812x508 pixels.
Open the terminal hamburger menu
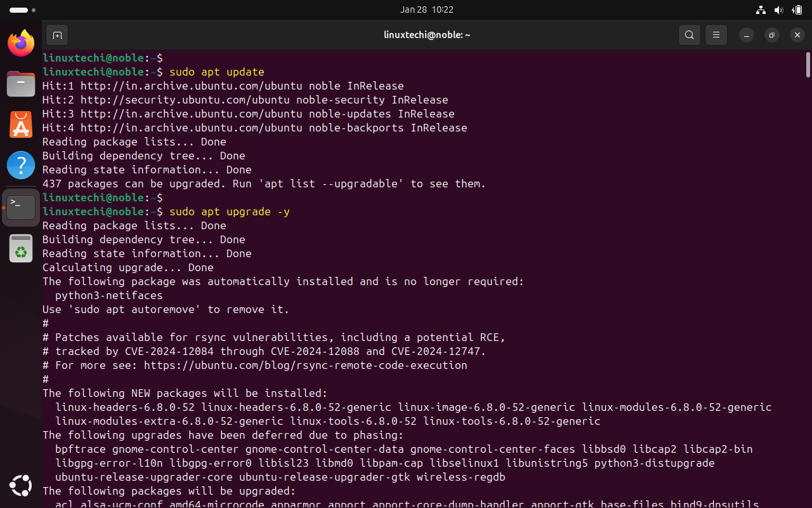716,35
